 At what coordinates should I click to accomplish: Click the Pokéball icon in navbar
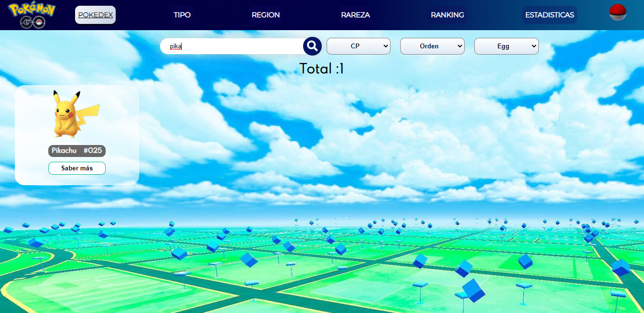point(618,12)
